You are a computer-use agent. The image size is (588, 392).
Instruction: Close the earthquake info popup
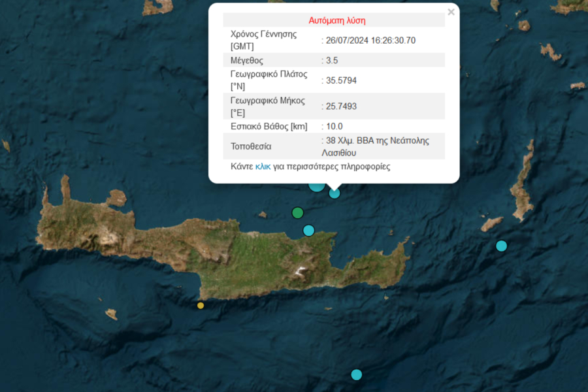click(x=451, y=12)
